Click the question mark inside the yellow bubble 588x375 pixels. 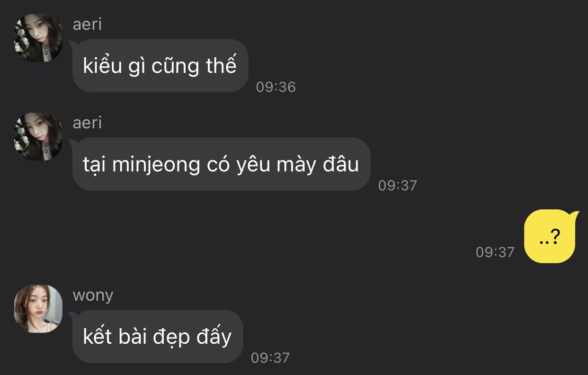tap(556, 236)
